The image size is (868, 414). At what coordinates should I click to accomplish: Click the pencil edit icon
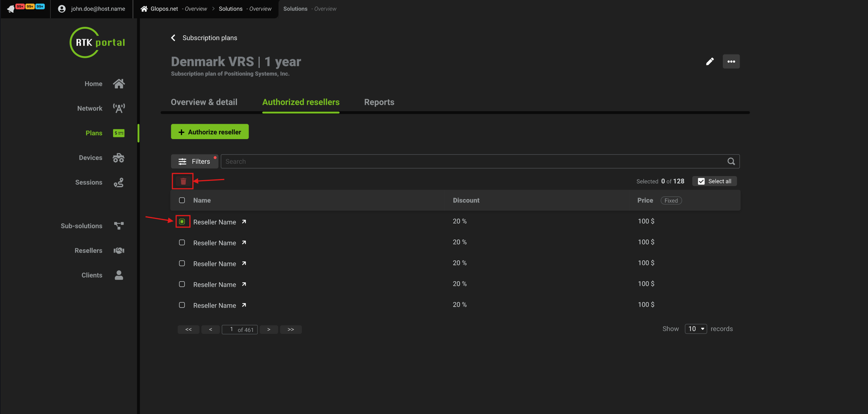710,62
